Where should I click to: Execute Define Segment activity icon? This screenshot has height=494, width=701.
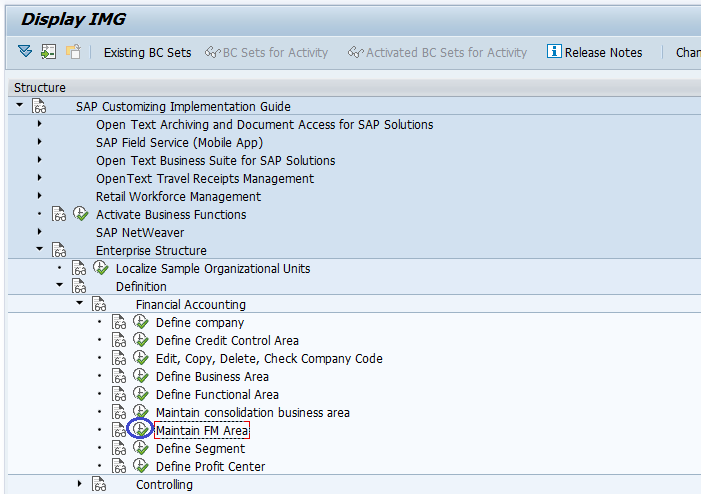point(141,448)
